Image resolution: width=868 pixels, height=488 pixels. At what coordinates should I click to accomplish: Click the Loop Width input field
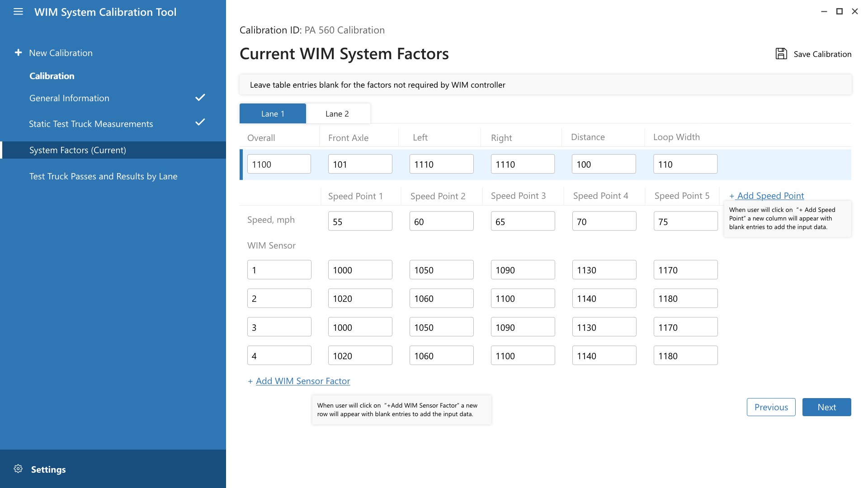[x=685, y=164]
